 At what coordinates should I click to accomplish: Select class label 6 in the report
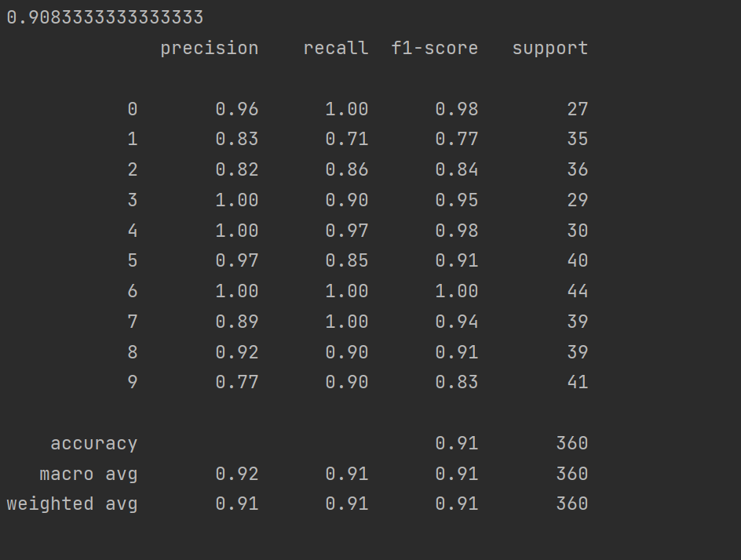[x=133, y=291]
